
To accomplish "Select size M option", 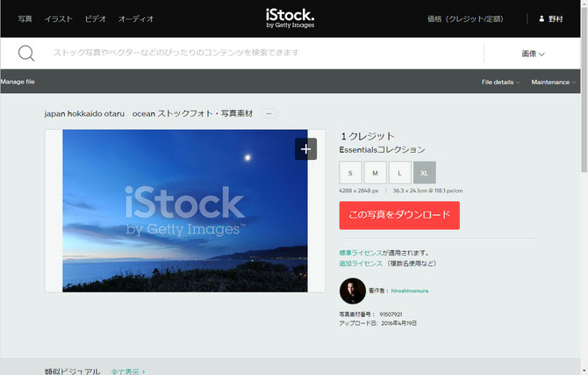I will [x=375, y=173].
